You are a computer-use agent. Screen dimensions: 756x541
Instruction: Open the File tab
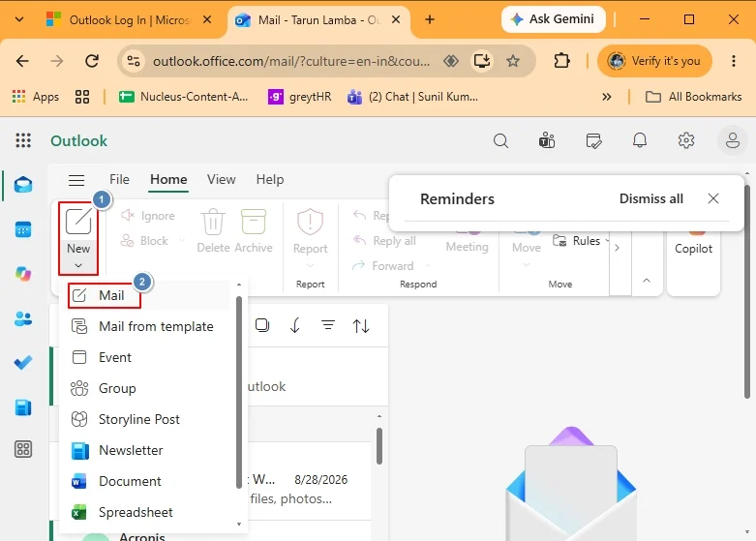point(119,179)
